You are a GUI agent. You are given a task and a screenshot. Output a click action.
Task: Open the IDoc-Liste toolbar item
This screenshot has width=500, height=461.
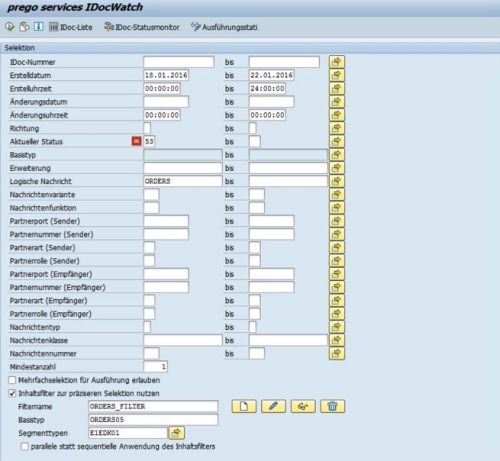[x=71, y=27]
